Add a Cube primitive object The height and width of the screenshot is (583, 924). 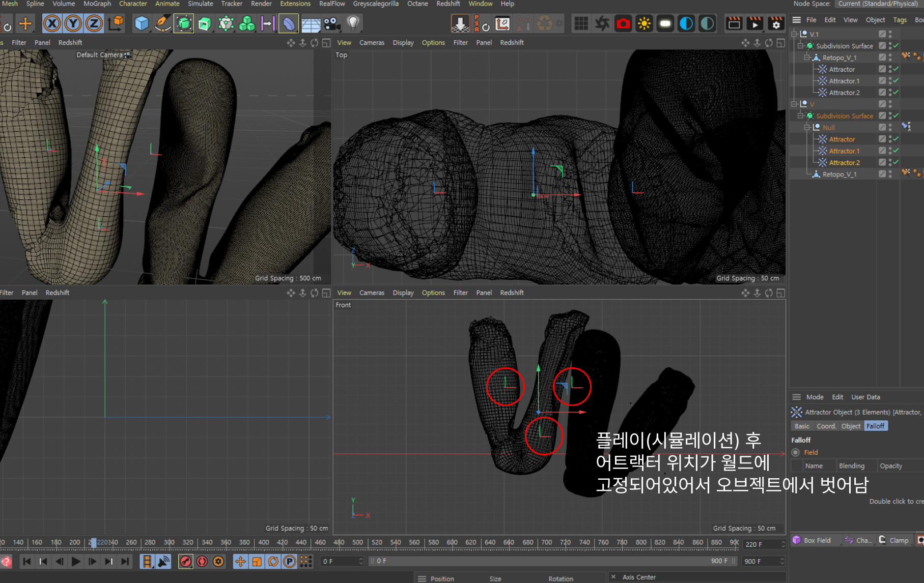click(x=142, y=23)
